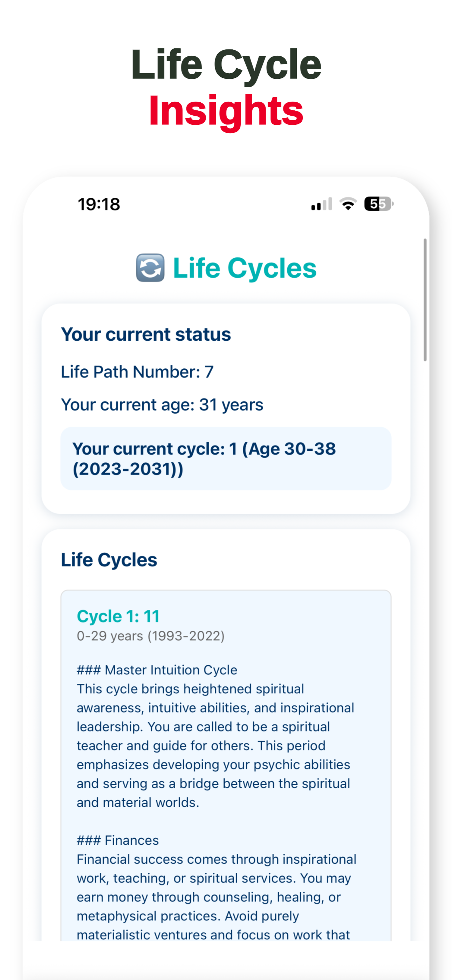Tap the 'Life Cycle' black promo headline

pos(226,65)
